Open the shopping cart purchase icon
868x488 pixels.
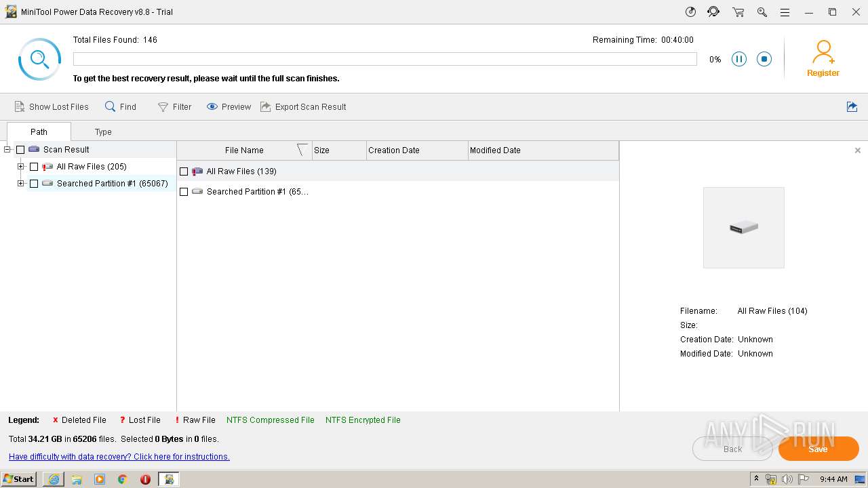pos(738,12)
